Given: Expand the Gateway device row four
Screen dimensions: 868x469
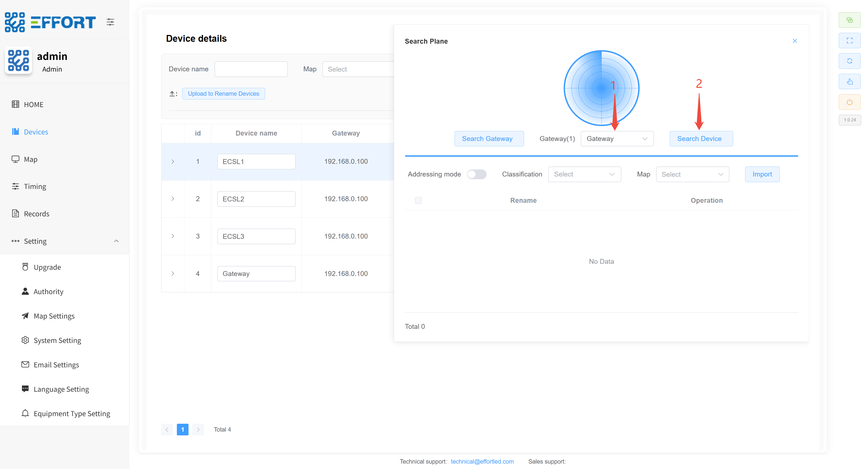Looking at the screenshot, I should coord(173,274).
